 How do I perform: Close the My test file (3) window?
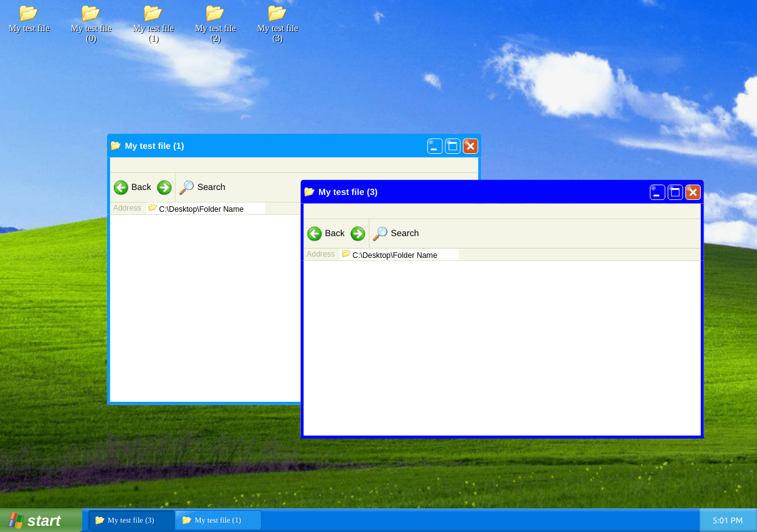pyautogui.click(x=693, y=192)
